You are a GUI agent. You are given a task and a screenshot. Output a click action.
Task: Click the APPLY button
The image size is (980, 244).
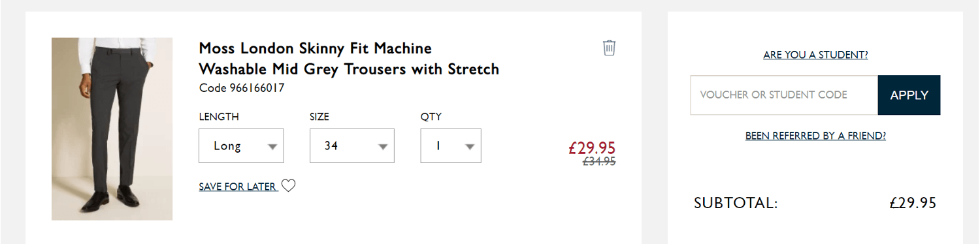(x=909, y=95)
